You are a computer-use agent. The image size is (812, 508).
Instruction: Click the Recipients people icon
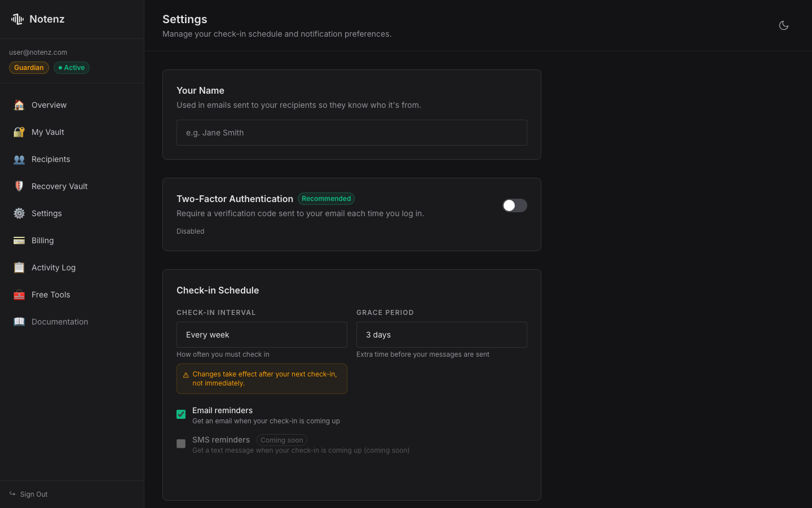coord(19,159)
